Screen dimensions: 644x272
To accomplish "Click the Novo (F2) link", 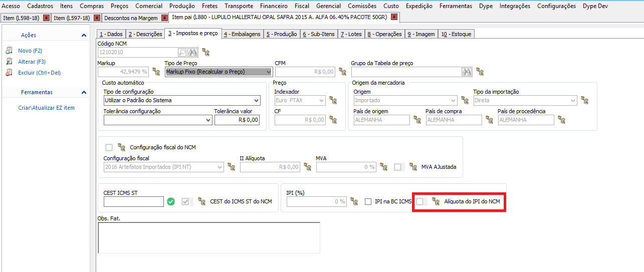I will pos(30,51).
